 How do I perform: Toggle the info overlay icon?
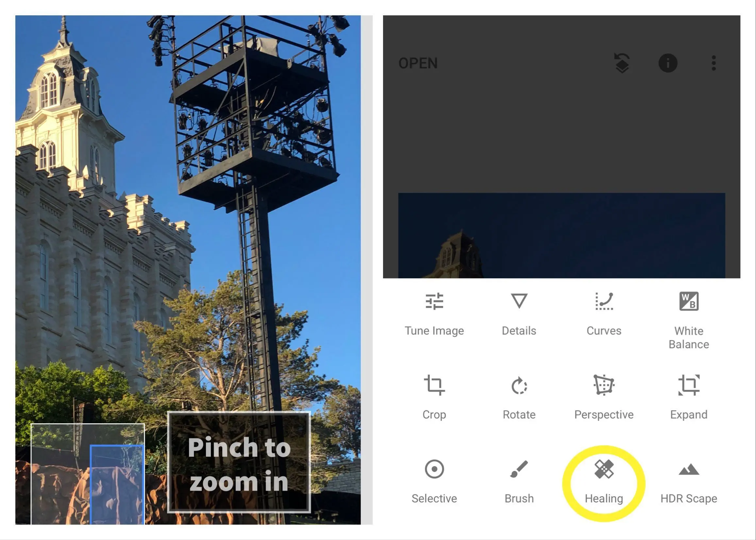[x=667, y=63]
